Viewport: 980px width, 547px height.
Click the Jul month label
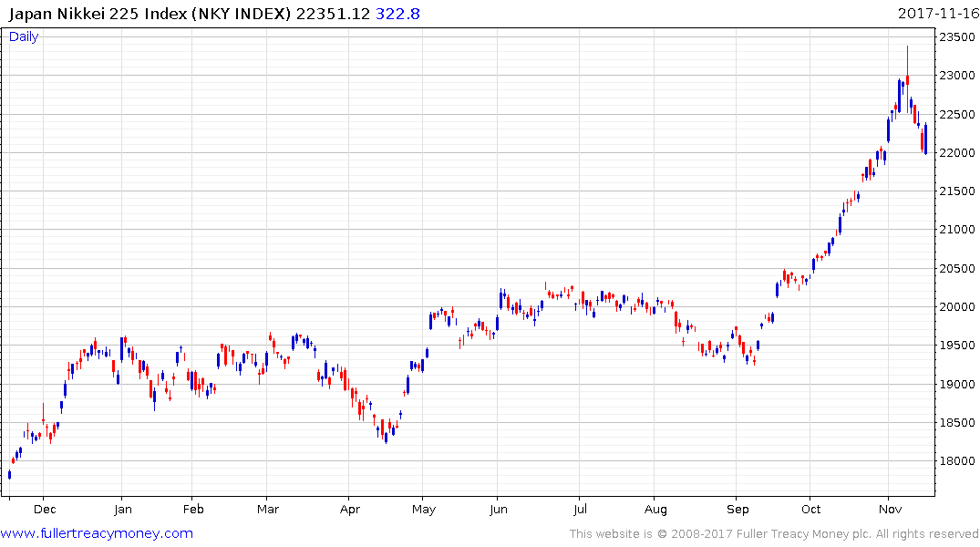point(580,510)
